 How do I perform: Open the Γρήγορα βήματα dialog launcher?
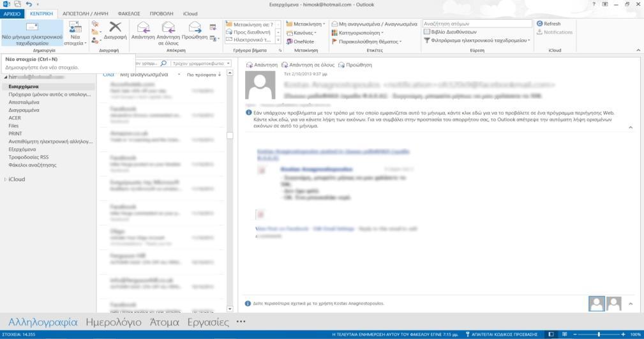pos(281,50)
